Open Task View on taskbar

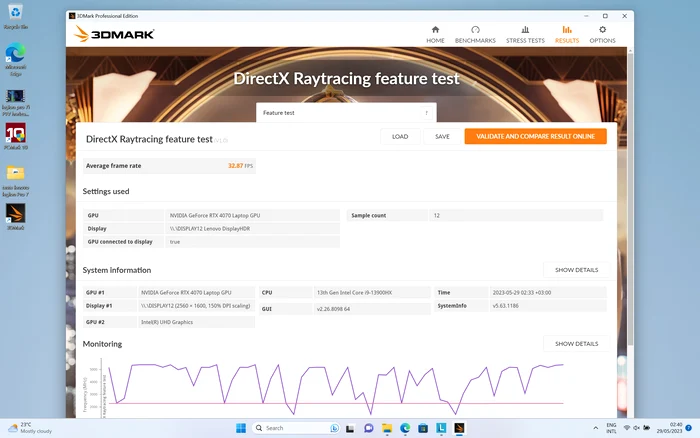click(350, 428)
